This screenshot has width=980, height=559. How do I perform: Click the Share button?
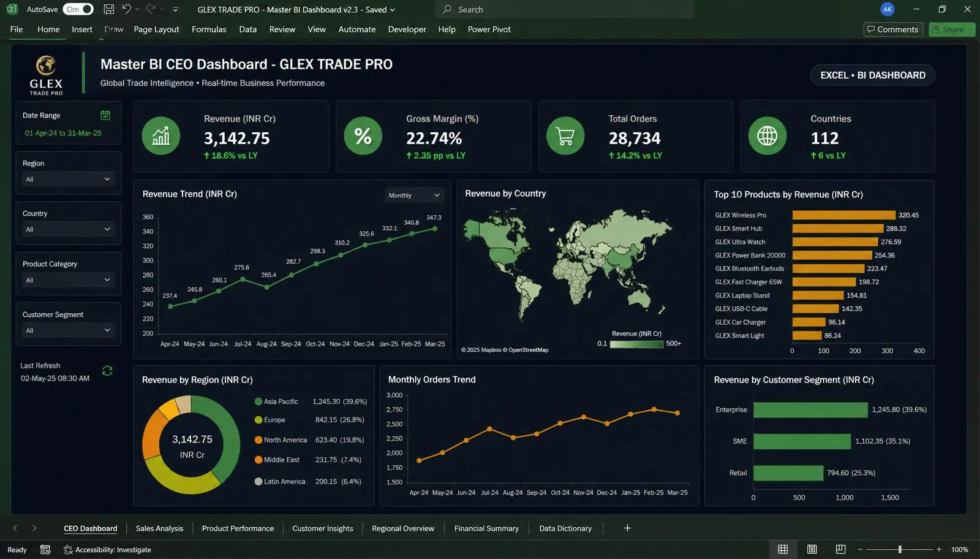coord(951,29)
